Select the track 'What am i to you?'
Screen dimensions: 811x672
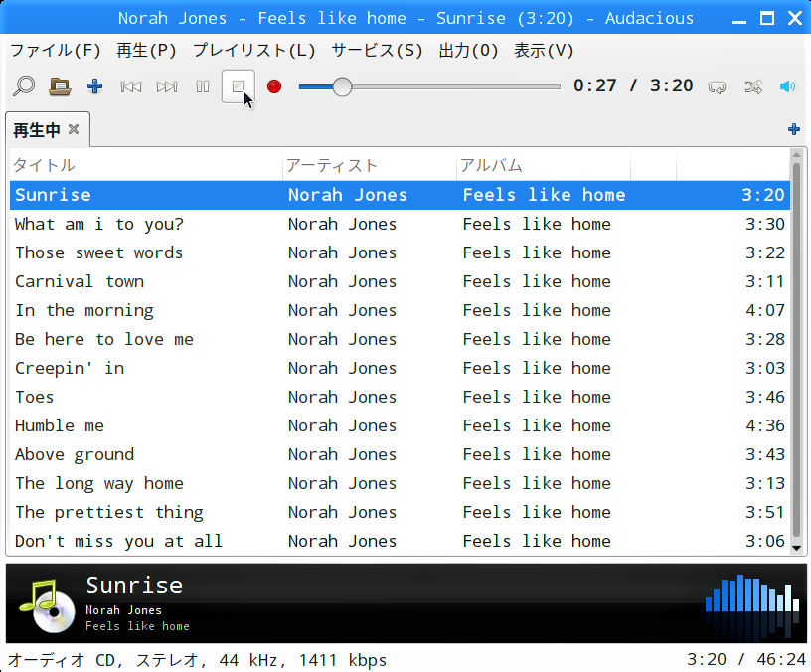(x=400, y=224)
